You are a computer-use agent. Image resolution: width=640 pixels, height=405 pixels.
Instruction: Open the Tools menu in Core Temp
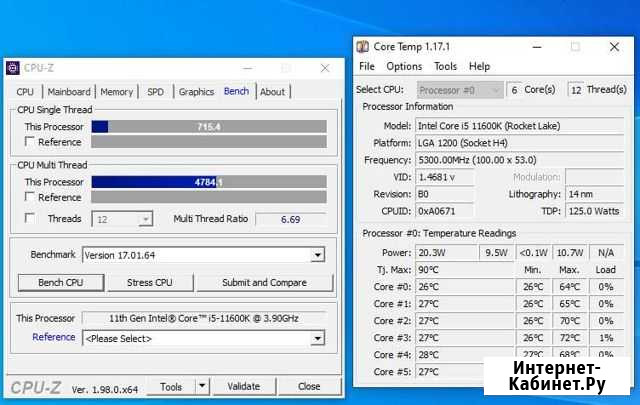click(x=445, y=67)
